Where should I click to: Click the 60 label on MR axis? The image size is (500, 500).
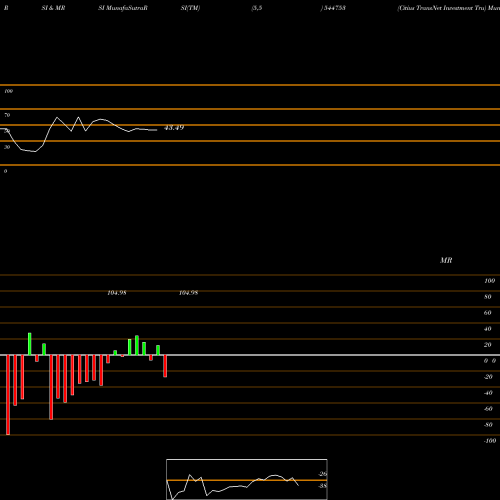pos(488,313)
